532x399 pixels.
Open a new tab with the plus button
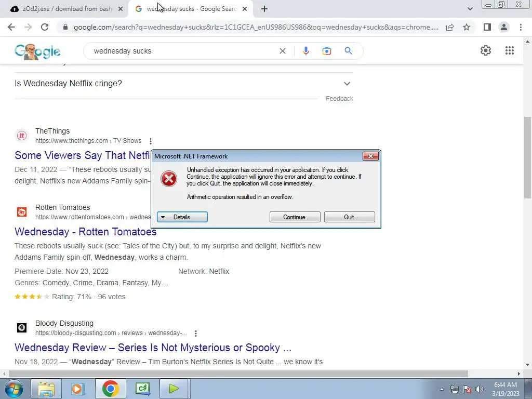264,9
